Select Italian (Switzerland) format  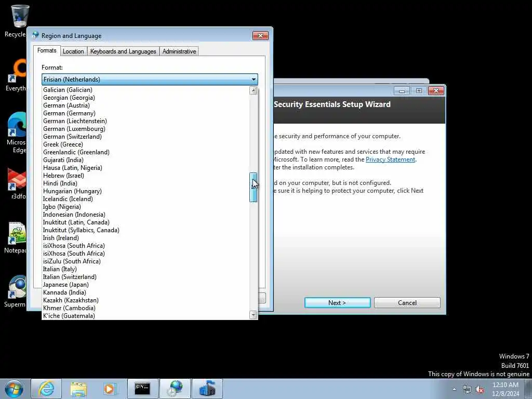145,277
